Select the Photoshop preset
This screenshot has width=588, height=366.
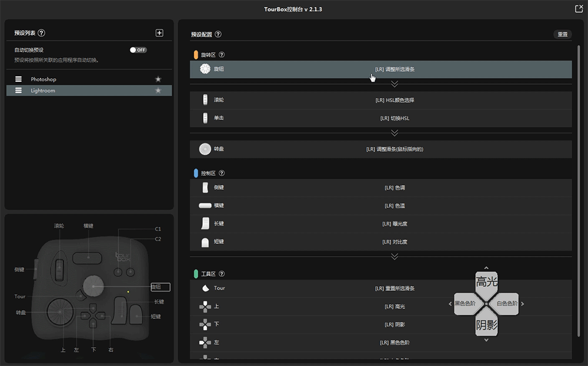(89, 79)
